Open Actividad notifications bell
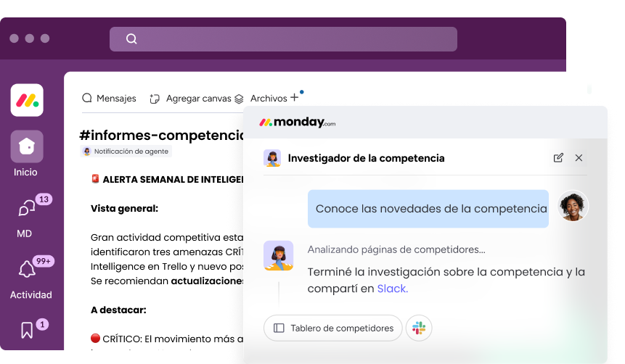 click(27, 269)
